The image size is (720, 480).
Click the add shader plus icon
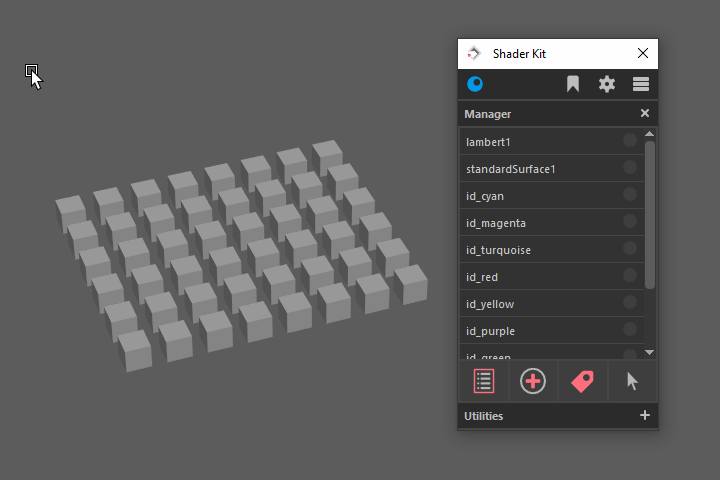(533, 381)
